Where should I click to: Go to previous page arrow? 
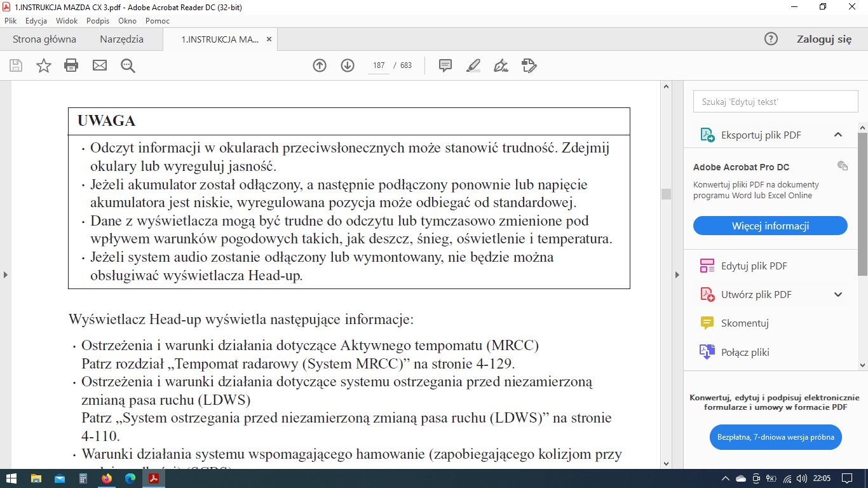[x=320, y=65]
